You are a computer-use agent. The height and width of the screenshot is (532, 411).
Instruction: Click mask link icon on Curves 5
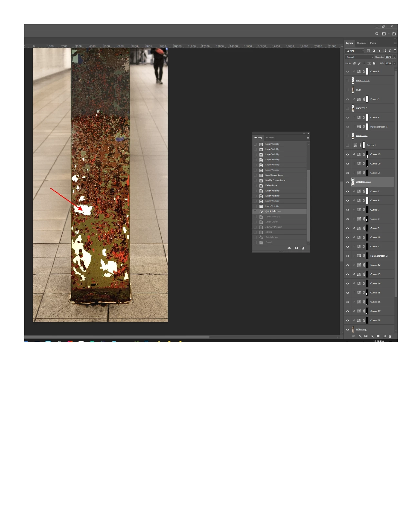(364, 72)
